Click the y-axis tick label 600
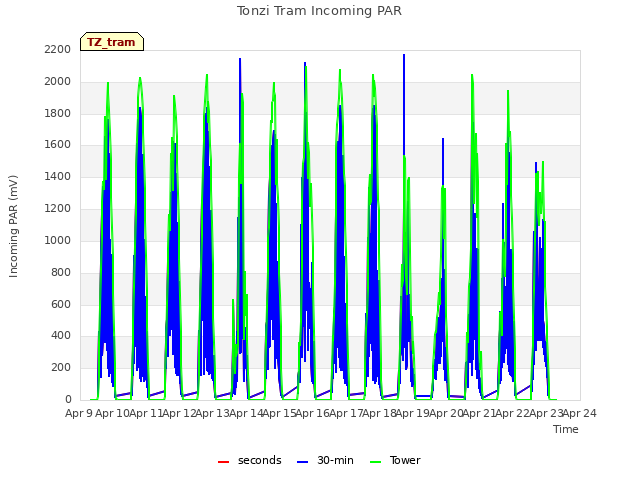Viewport: 640px width, 480px height. coord(61,304)
